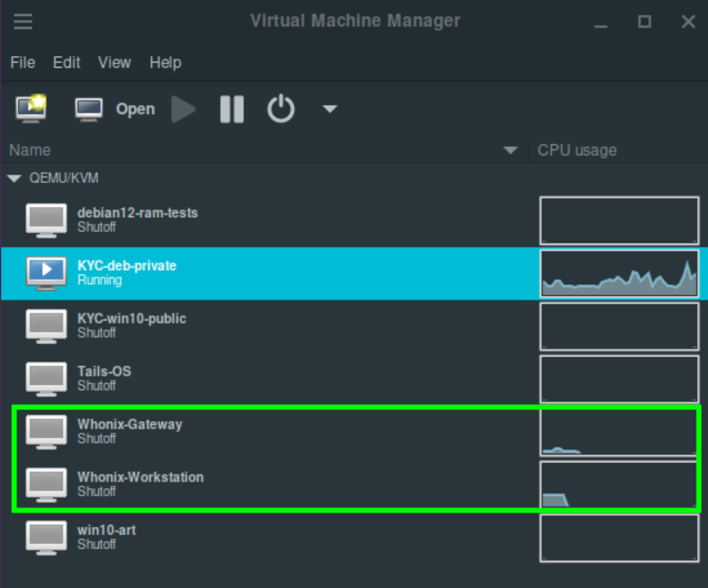The height and width of the screenshot is (588, 708).
Task: Click the Name column sort arrow
Action: [510, 150]
